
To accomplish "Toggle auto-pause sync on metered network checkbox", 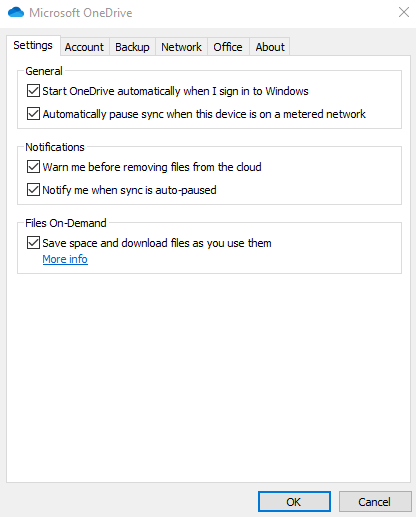I will (x=33, y=114).
